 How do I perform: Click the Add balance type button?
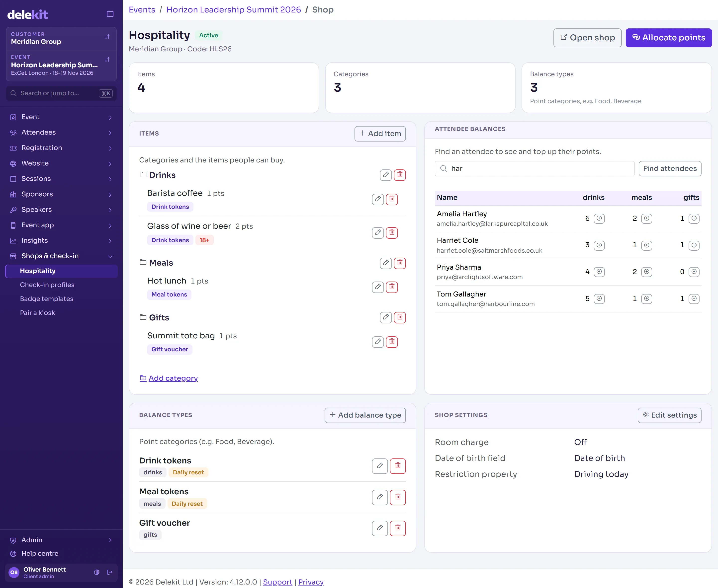click(365, 415)
